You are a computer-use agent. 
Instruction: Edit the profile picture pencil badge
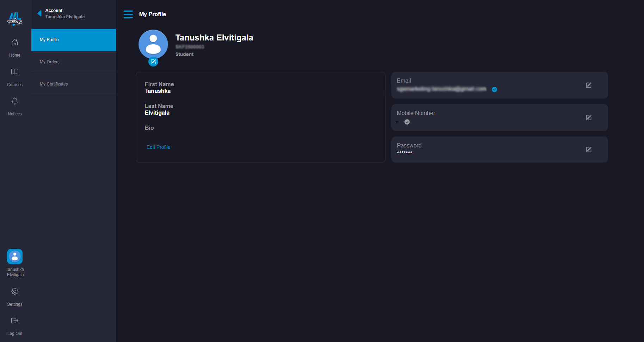[153, 62]
